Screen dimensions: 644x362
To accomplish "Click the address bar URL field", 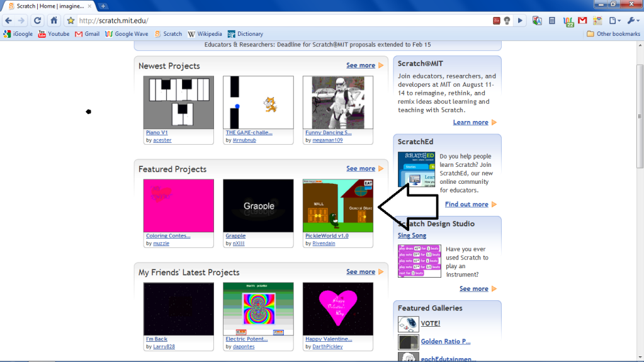I will click(x=283, y=21).
